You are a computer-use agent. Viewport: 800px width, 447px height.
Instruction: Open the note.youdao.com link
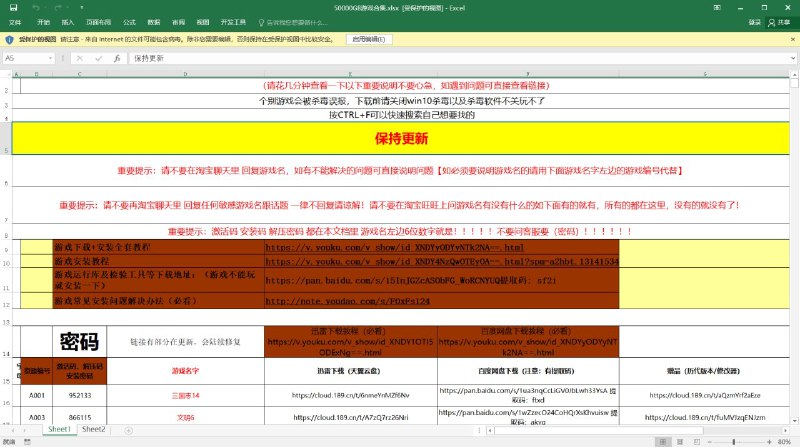[x=347, y=301]
